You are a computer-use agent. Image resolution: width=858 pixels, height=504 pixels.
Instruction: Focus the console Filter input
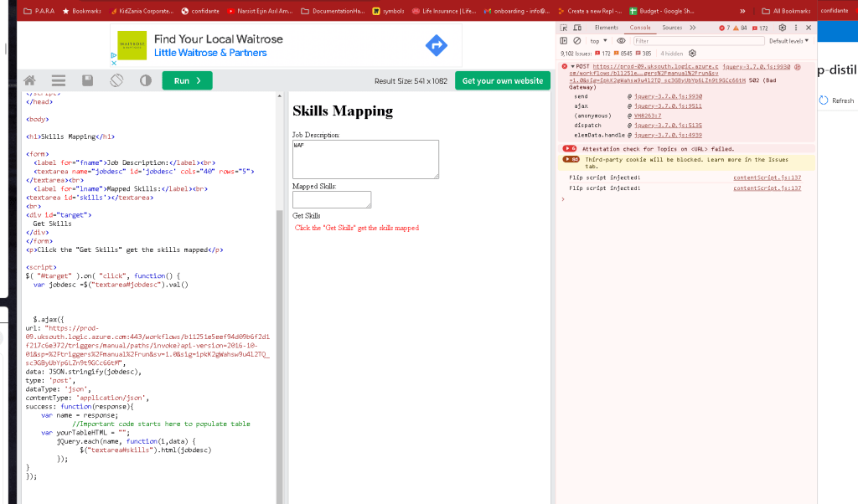[698, 41]
